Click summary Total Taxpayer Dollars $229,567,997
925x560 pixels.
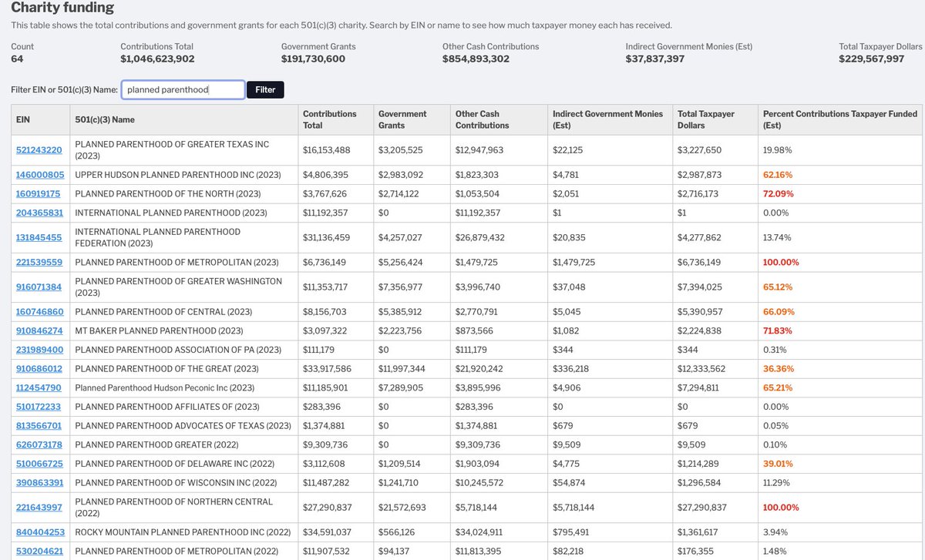872,59
